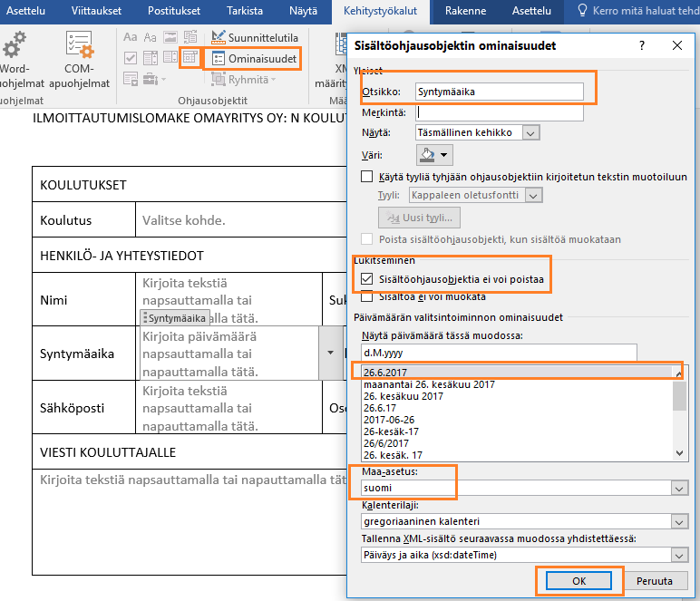700x601 pixels.
Task: Click the help question mark in dialog
Action: tap(642, 46)
